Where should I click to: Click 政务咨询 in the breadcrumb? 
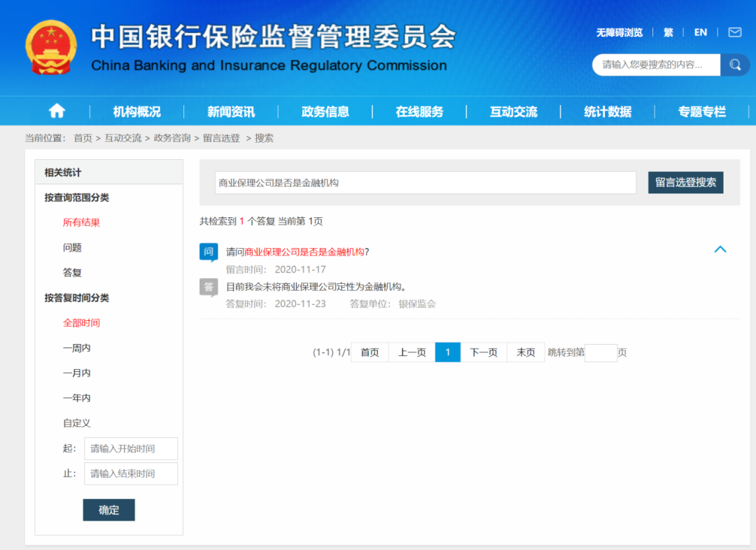172,138
